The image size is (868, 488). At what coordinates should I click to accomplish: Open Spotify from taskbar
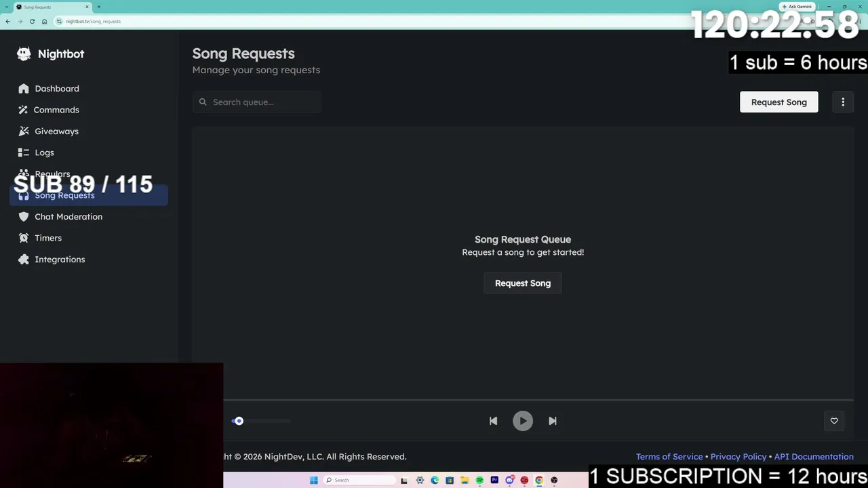pyautogui.click(x=479, y=480)
